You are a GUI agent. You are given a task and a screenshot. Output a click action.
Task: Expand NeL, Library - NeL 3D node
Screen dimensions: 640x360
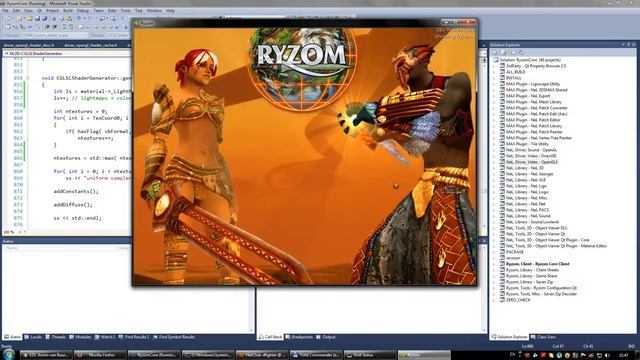tap(493, 168)
